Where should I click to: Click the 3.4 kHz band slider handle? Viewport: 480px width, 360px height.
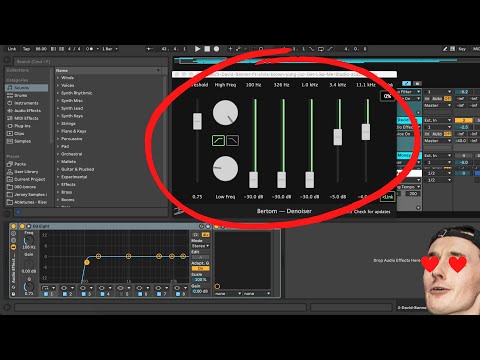coord(338,137)
